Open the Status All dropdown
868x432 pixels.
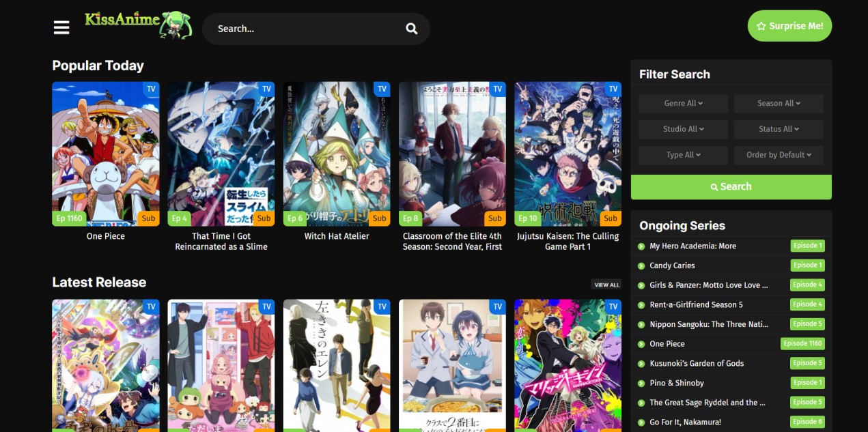pyautogui.click(x=779, y=129)
